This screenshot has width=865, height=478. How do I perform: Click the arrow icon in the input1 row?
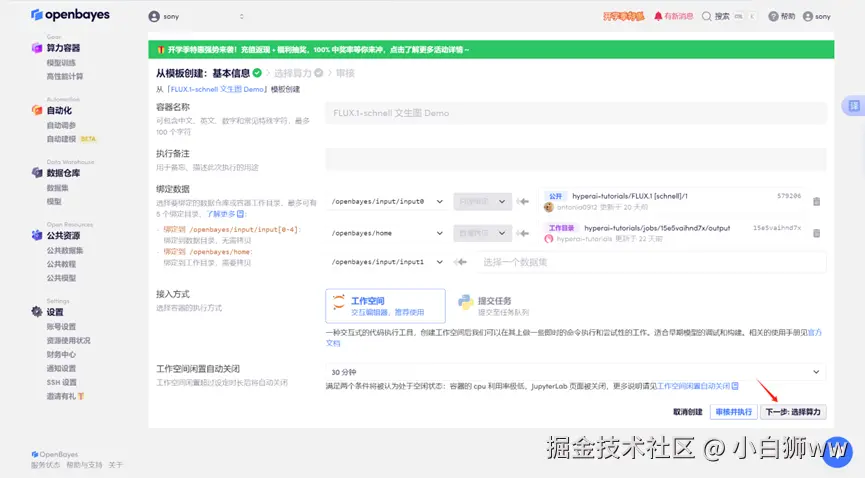460,262
